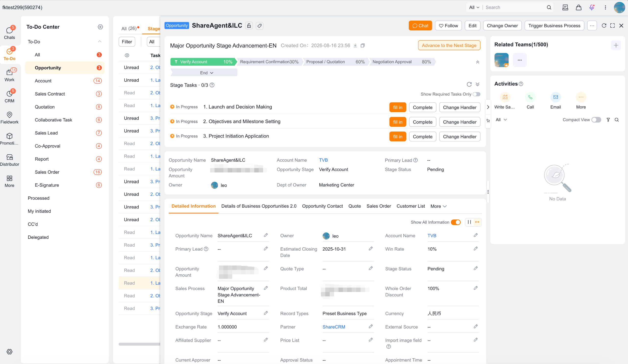Click the tag icon beside ShareAgent&ILC title
The height and width of the screenshot is (364, 628).
260,25
